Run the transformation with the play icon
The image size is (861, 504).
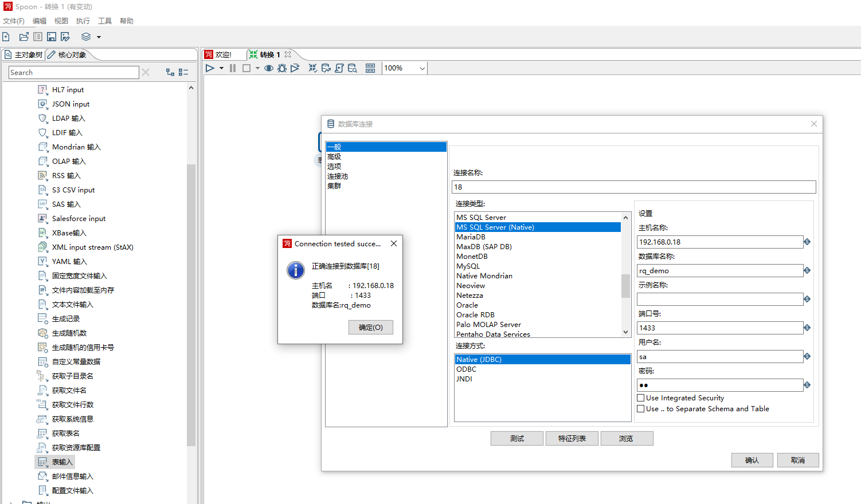coord(210,68)
